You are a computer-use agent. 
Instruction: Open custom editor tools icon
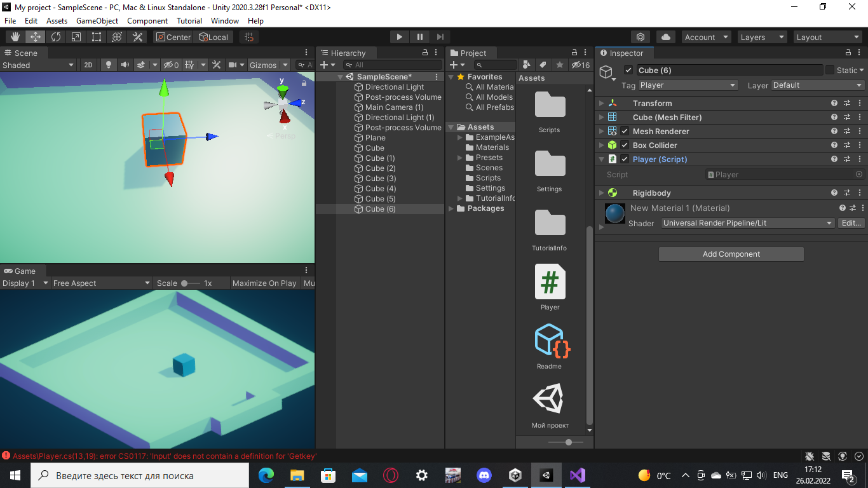[x=137, y=37]
